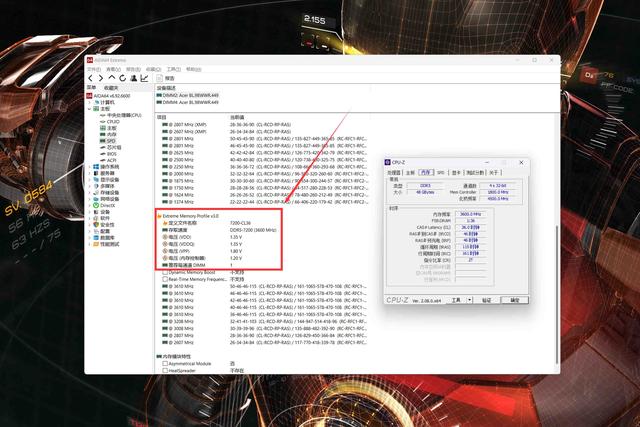
Task: Toggle Real-Time Memory Frequency checkbox
Action: (x=165, y=279)
